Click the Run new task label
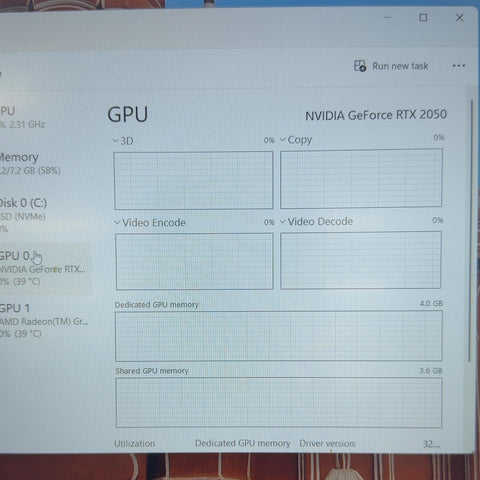 (400, 66)
